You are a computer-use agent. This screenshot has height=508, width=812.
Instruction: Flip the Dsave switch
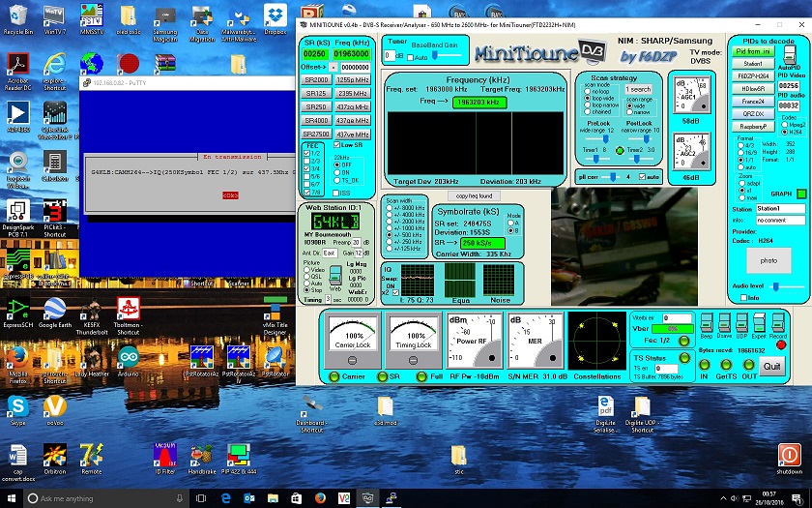click(x=724, y=322)
